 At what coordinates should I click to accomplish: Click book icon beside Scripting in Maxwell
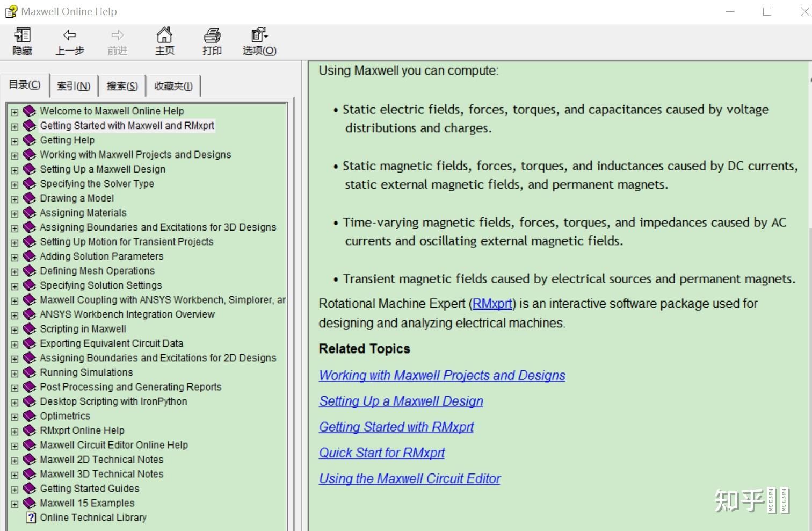[30, 329]
